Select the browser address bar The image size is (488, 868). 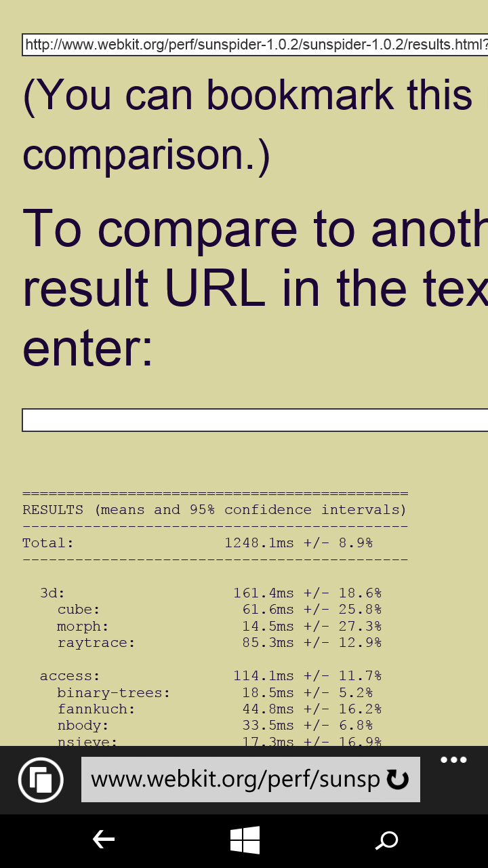(251, 780)
